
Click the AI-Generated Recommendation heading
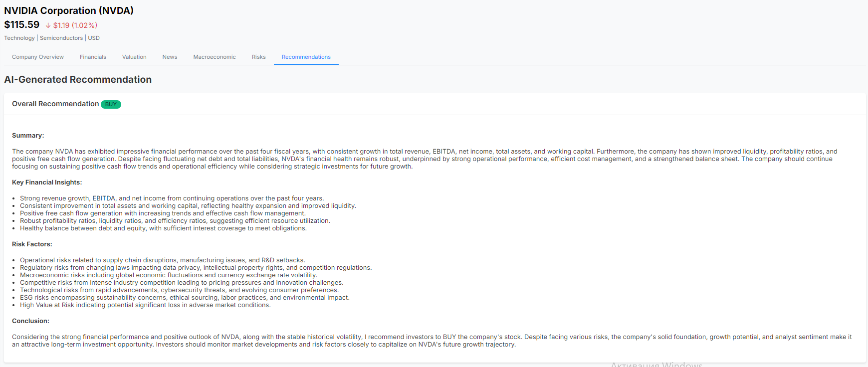pos(78,79)
